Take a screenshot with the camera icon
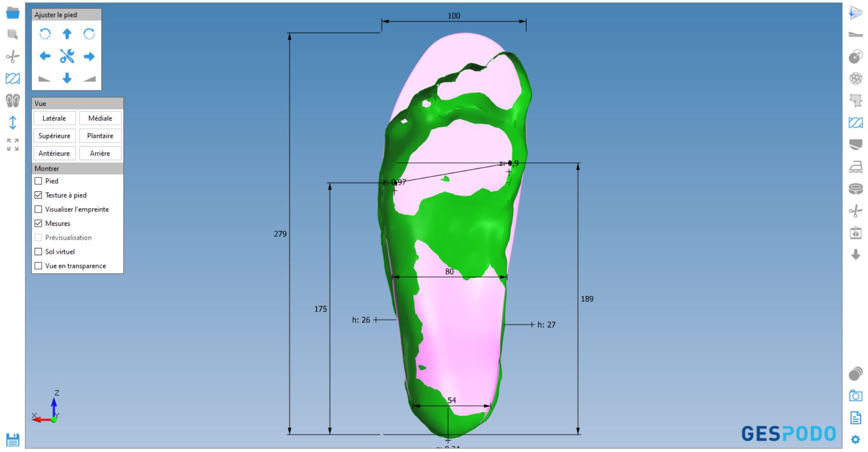Screen dimensions: 868x452 click(x=855, y=396)
